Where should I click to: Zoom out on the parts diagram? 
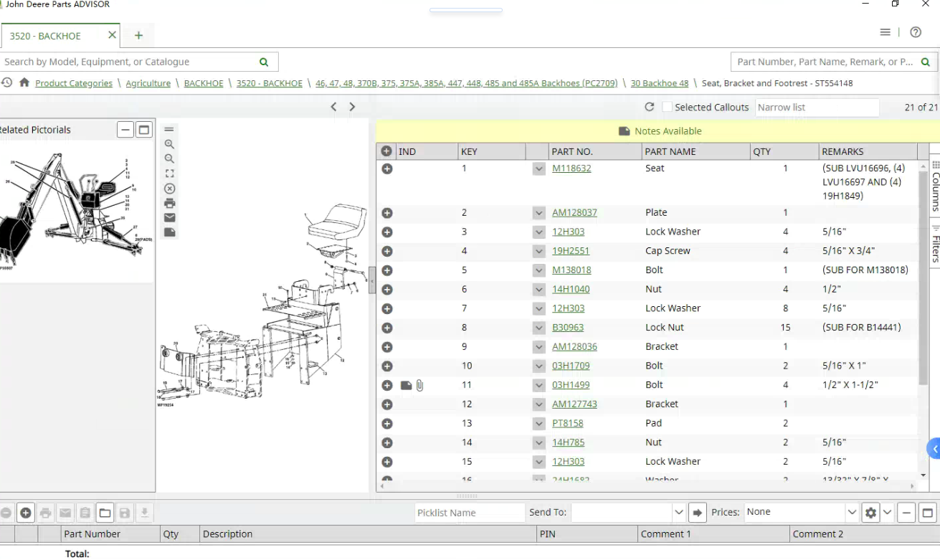169,158
